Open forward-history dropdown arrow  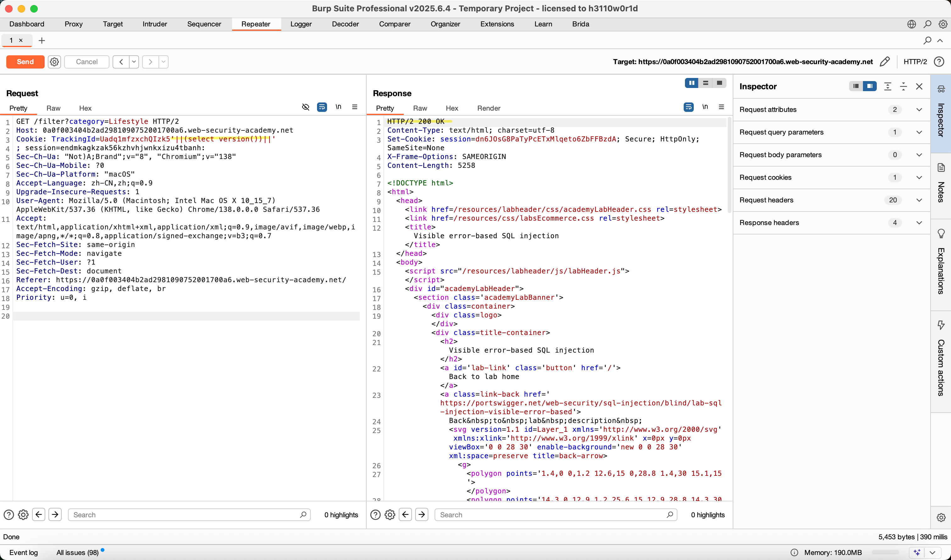point(164,62)
